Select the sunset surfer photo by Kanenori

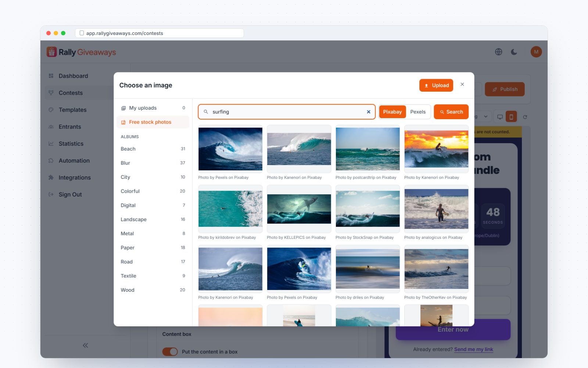(x=436, y=149)
